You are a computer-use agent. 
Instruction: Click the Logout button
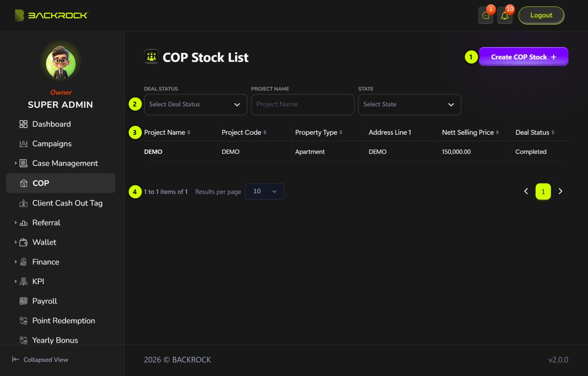[541, 15]
